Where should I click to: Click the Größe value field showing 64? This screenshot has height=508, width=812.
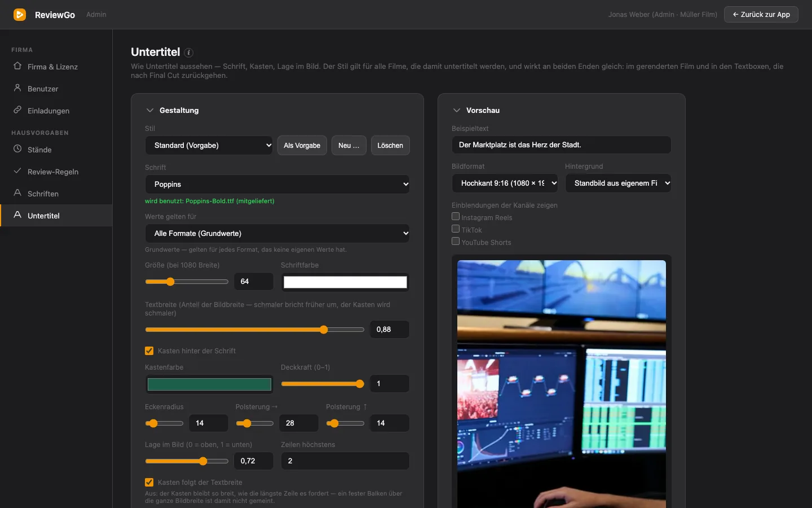pos(254,282)
